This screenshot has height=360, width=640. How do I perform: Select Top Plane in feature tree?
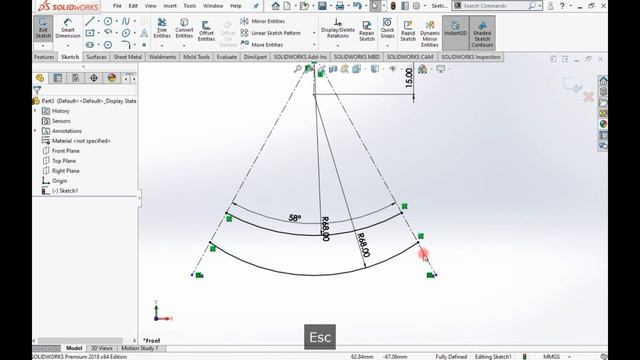(x=59, y=161)
